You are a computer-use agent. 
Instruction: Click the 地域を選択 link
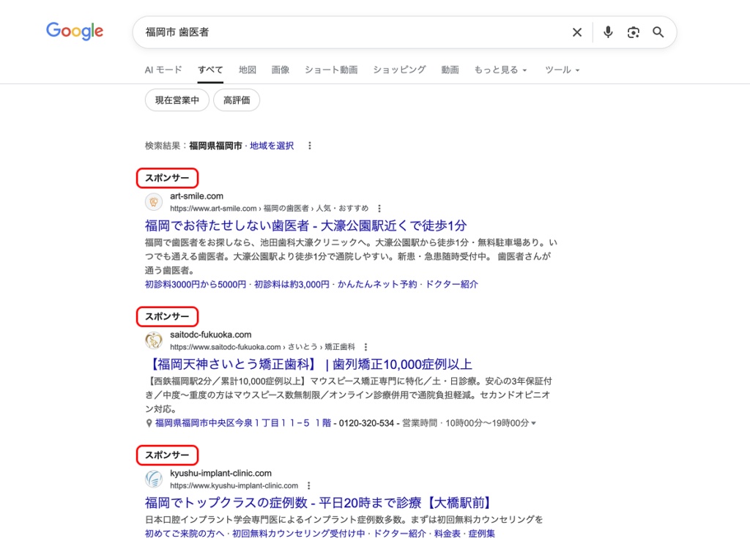tap(272, 146)
